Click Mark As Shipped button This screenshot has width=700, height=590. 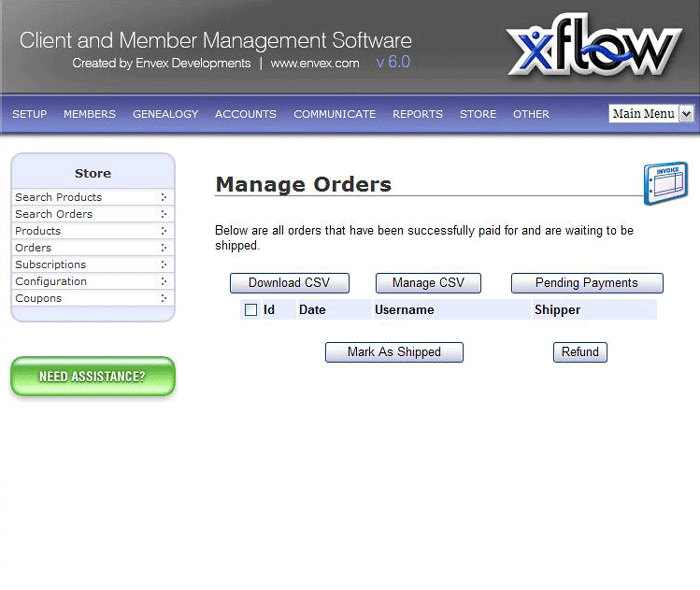[394, 352]
